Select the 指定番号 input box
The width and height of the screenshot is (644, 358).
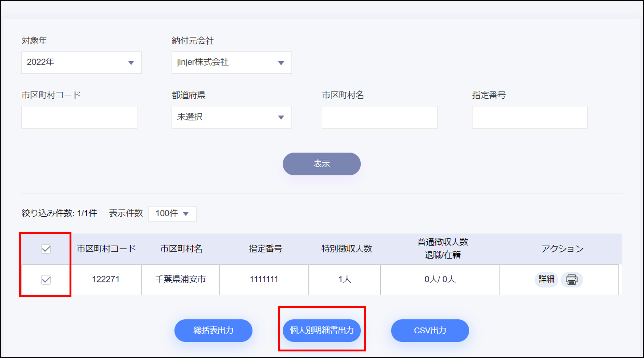click(x=529, y=117)
